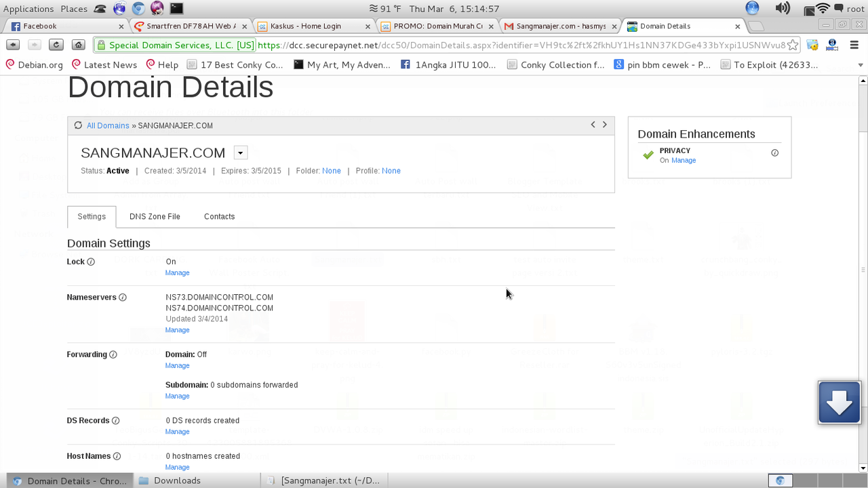The image size is (868, 488).
Task: Open the Contacts tab
Action: [219, 217]
